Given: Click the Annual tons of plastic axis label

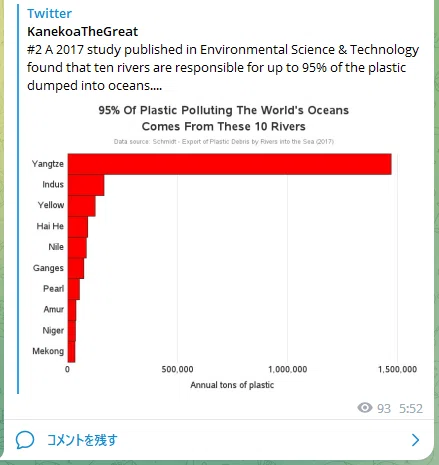Looking at the screenshot, I should click(x=232, y=385).
